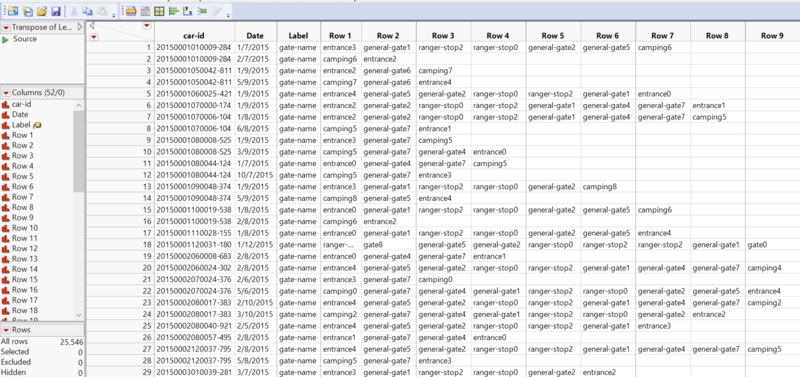This screenshot has height=377, width=800.
Task: Expand the first toolbar's overflow arrow
Action: point(114,15)
